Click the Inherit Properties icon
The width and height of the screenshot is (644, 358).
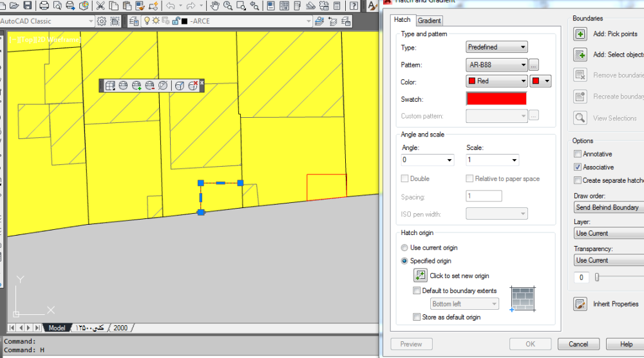580,304
